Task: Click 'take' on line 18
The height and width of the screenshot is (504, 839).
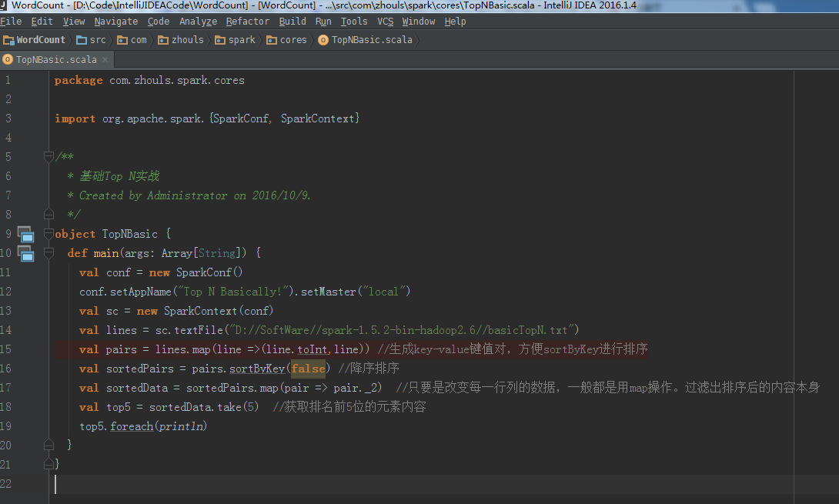Action: click(x=229, y=407)
